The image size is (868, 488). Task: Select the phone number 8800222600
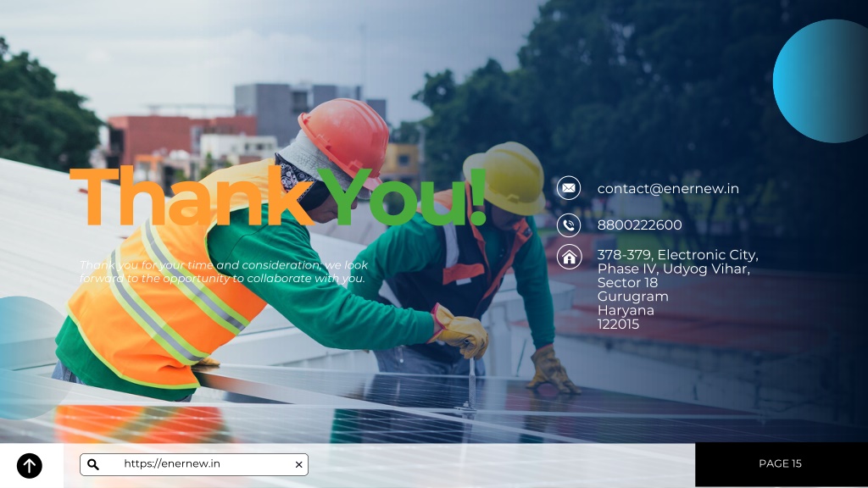click(x=639, y=225)
